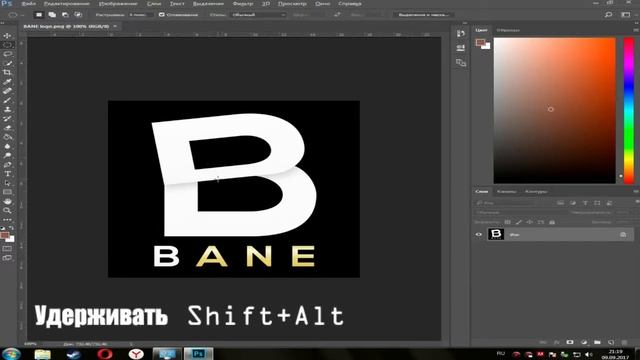
Task: Select the Eraser tool
Action: pos(7,127)
